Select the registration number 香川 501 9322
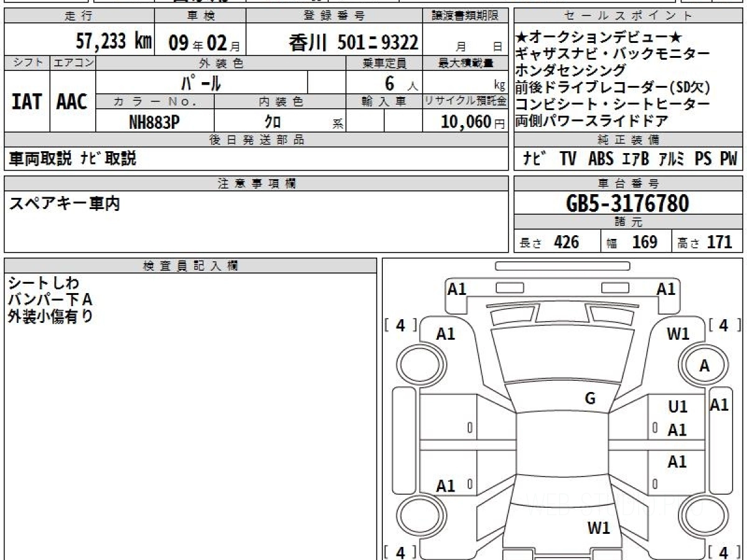 click(353, 42)
